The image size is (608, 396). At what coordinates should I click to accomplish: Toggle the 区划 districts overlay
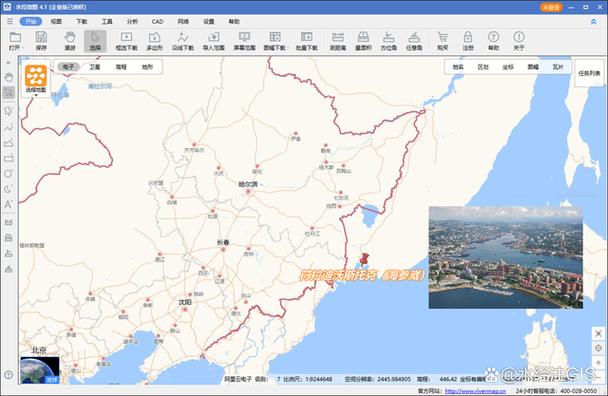(483, 67)
